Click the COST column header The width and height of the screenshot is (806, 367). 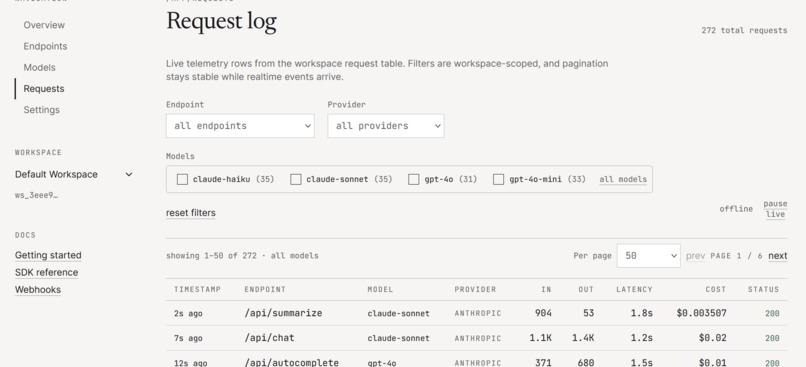(x=716, y=289)
